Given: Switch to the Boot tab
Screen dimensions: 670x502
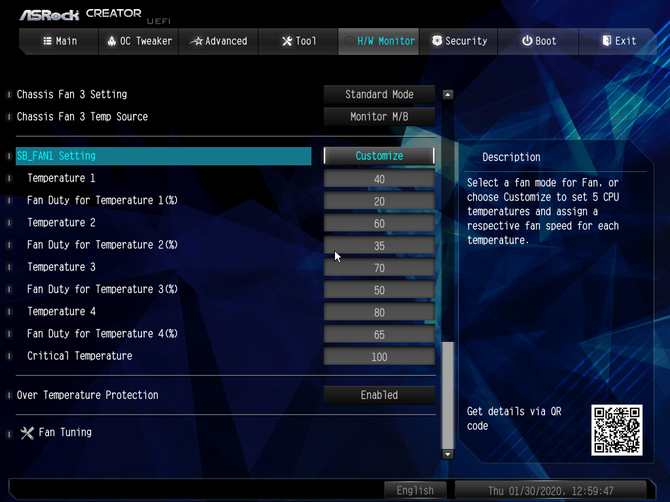Looking at the screenshot, I should (x=538, y=41).
